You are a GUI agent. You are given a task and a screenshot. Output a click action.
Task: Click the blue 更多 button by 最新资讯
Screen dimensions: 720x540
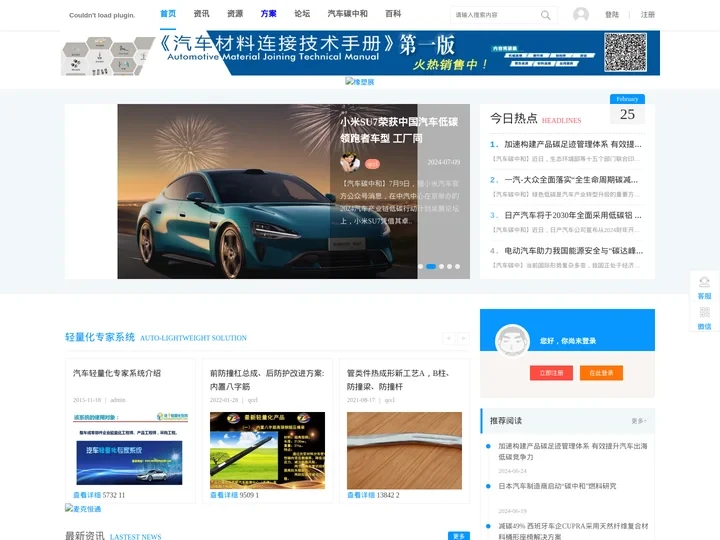point(459,536)
